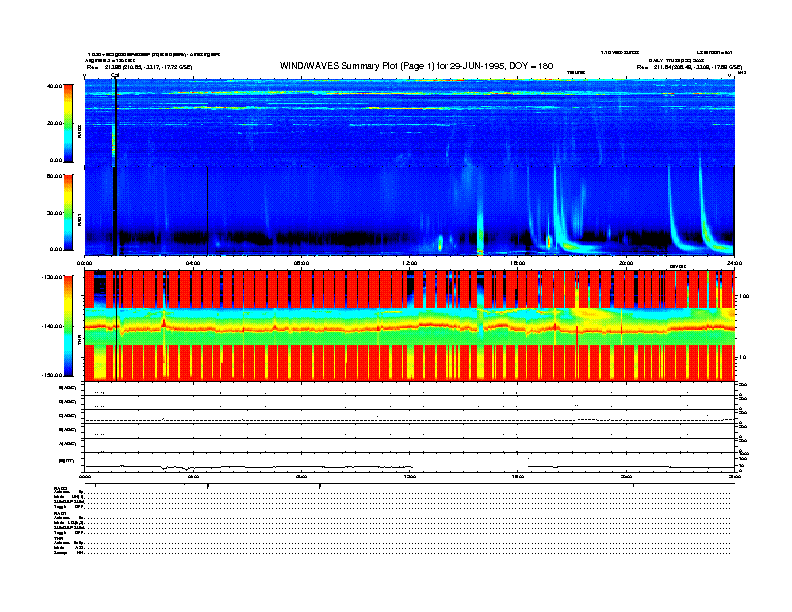Viewport: 792px width, 612px height.
Task: Click the RAD2 heading in the bottom status table
Action: (61, 488)
